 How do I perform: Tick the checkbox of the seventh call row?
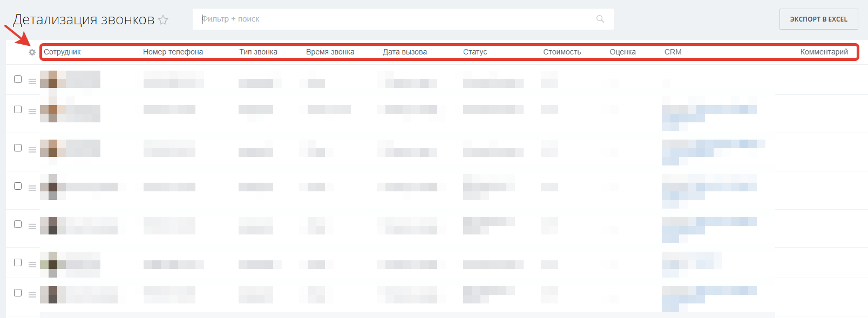[18, 293]
